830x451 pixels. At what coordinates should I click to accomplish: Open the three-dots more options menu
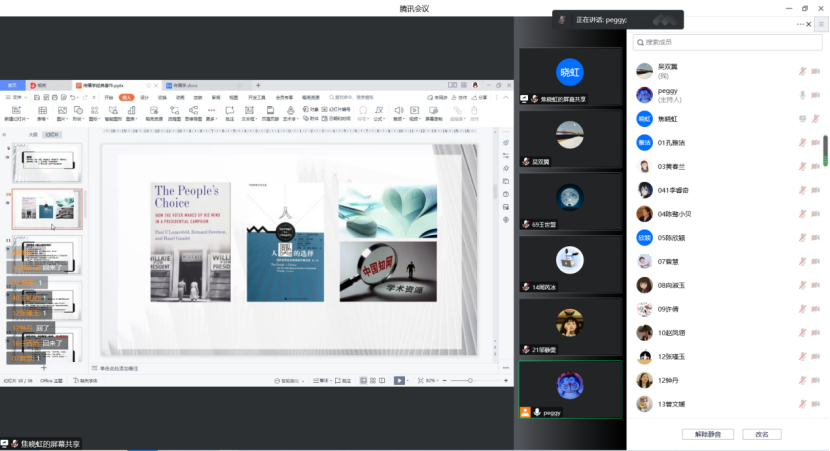(798, 22)
